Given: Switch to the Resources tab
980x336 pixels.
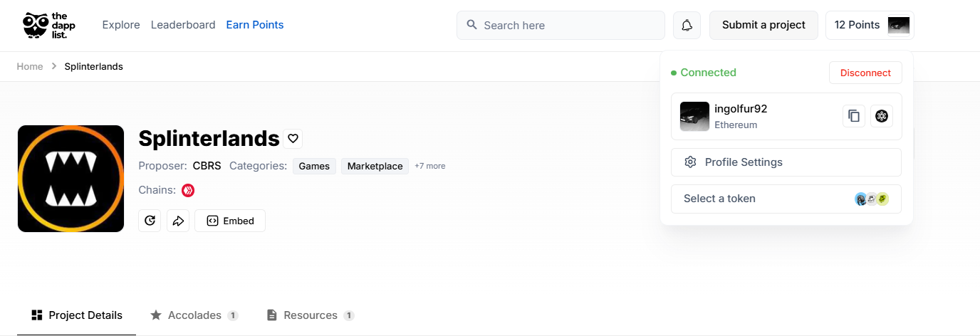Looking at the screenshot, I should pos(310,315).
